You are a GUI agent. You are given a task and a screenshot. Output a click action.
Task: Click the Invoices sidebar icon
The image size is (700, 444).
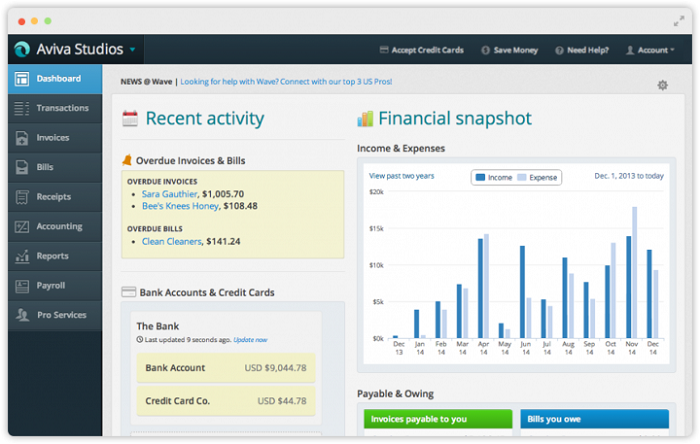(22, 138)
